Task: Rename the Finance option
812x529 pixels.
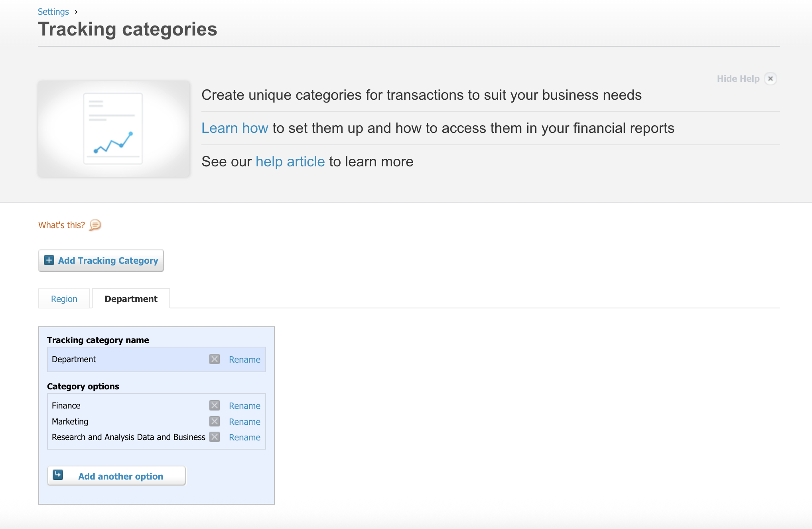Action: coord(244,406)
